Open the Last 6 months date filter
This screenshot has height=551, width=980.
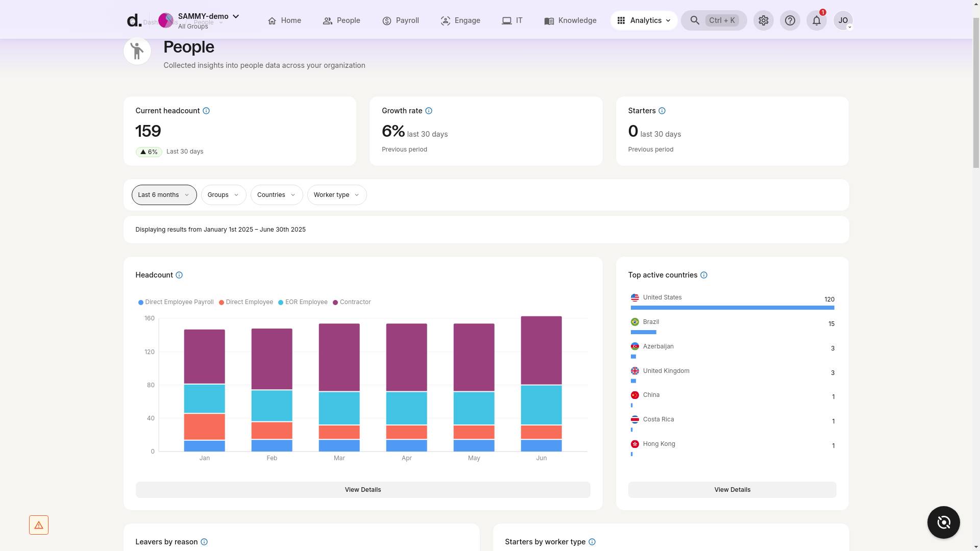pyautogui.click(x=164, y=194)
